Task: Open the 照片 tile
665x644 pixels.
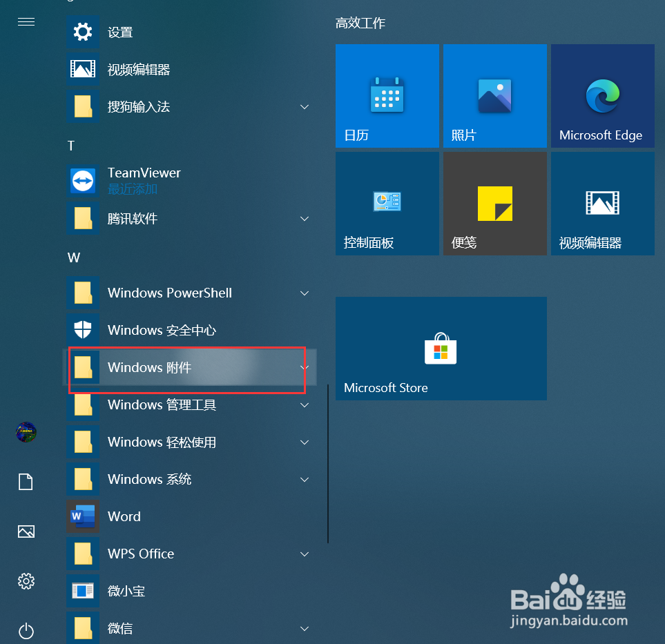Action: click(x=494, y=96)
